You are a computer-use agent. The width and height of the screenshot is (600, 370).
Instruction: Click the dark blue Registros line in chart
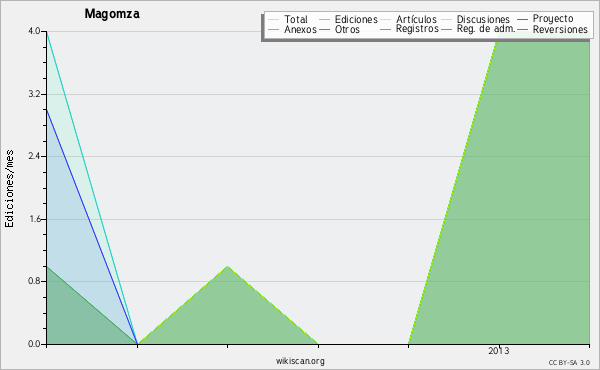click(92, 227)
